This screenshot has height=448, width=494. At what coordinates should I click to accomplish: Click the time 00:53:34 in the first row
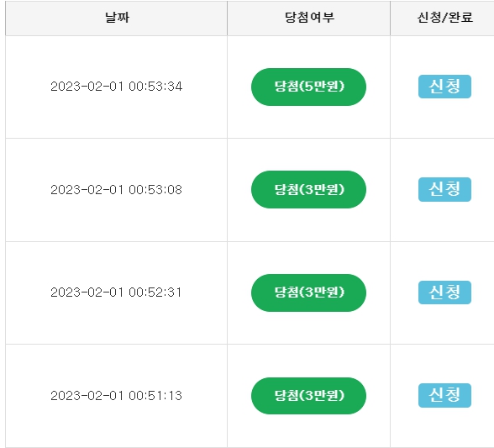point(155,87)
